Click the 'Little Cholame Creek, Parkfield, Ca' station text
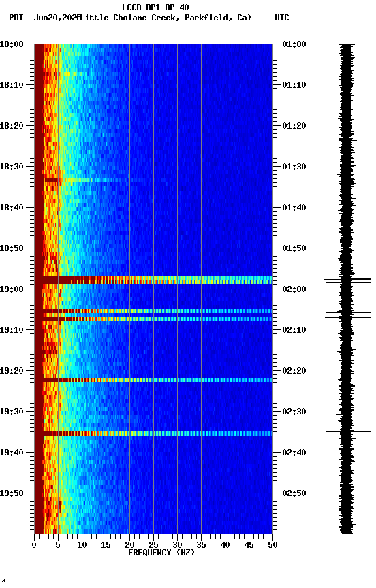 point(166,18)
